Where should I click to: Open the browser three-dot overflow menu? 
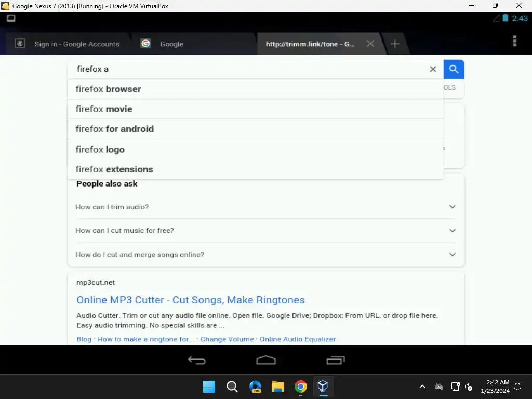(515, 41)
